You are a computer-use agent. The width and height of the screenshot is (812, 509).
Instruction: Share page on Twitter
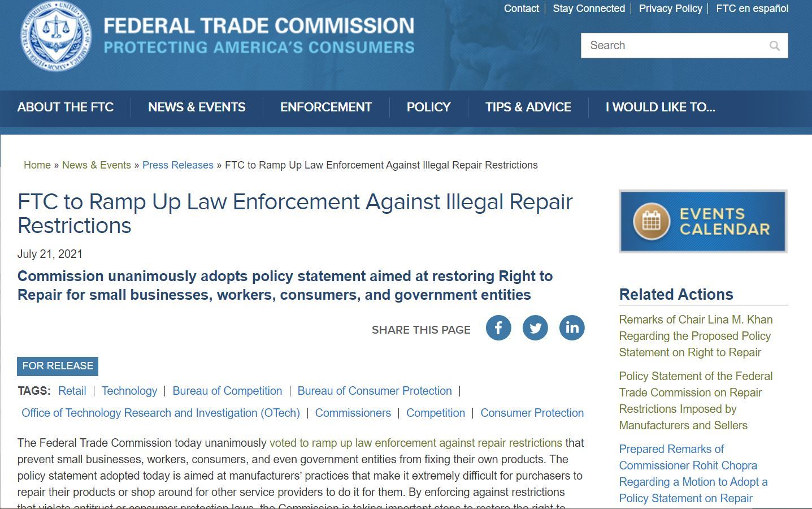coord(535,328)
